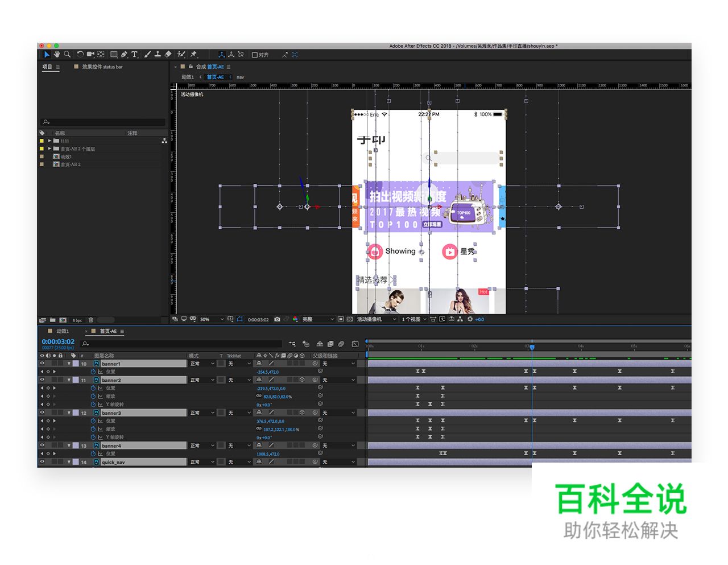The image size is (728, 565).
Task: Hide the quick_nav layer with eye icon
Action: 42,461
